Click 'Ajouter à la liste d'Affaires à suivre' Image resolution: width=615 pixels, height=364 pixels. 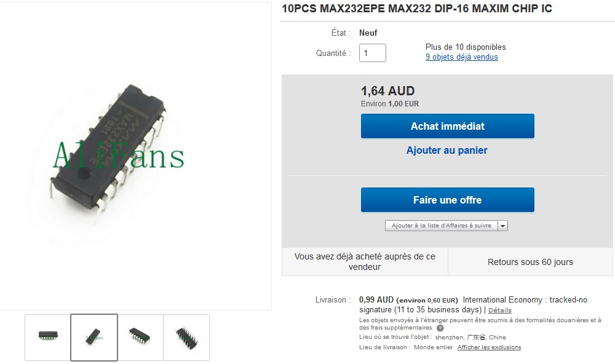(441, 226)
